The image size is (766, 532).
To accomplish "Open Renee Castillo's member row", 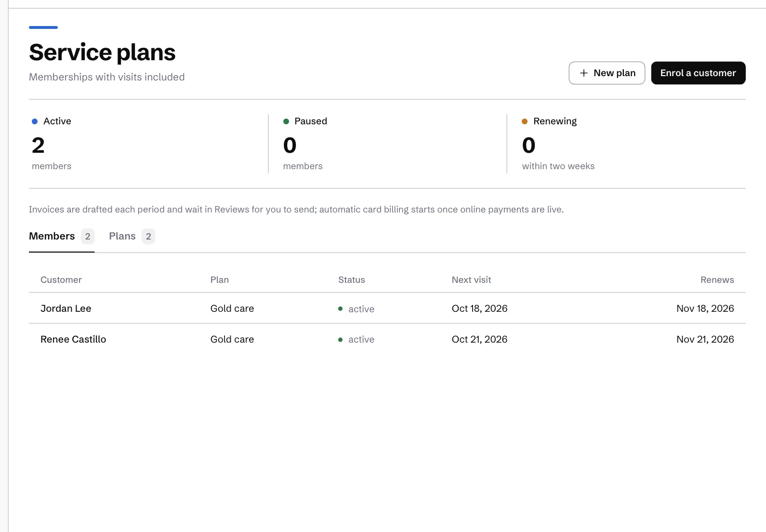I will click(x=387, y=339).
